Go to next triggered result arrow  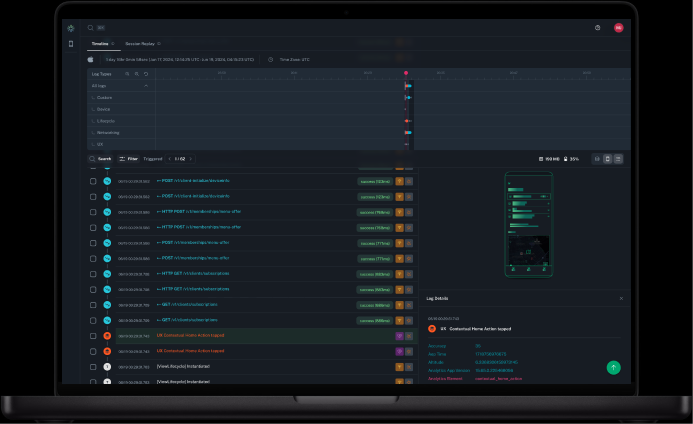[x=192, y=159]
